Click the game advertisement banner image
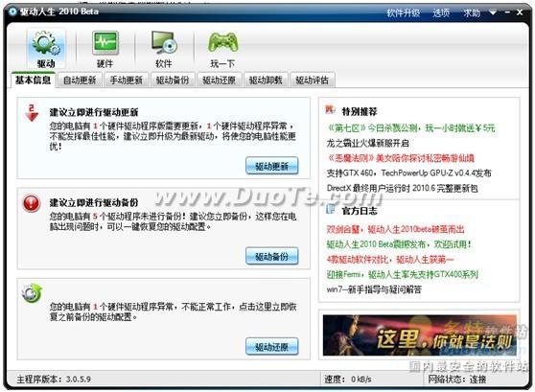Image resolution: width=535 pixels, height=392 pixels. point(420,335)
